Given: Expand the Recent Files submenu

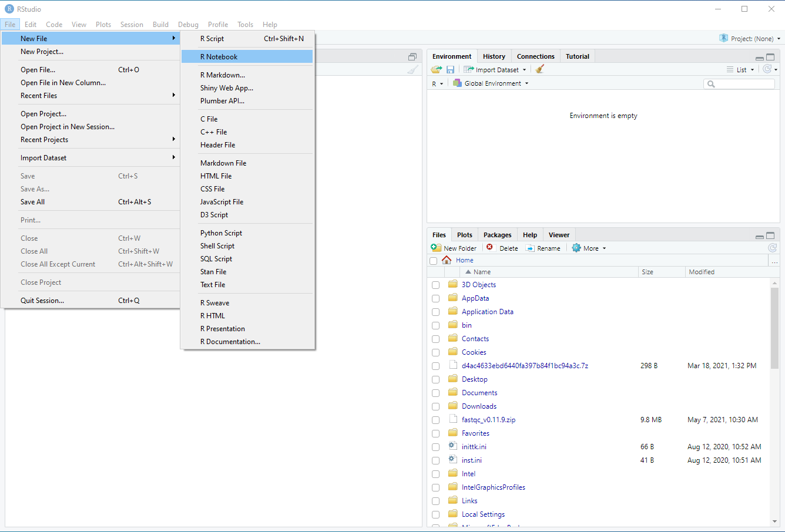Looking at the screenshot, I should click(90, 95).
